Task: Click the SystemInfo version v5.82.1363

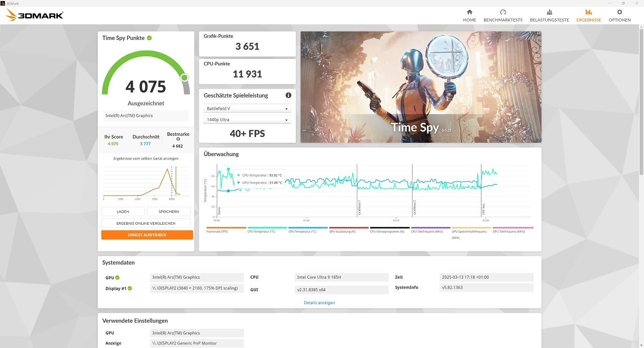Action: 486,288
